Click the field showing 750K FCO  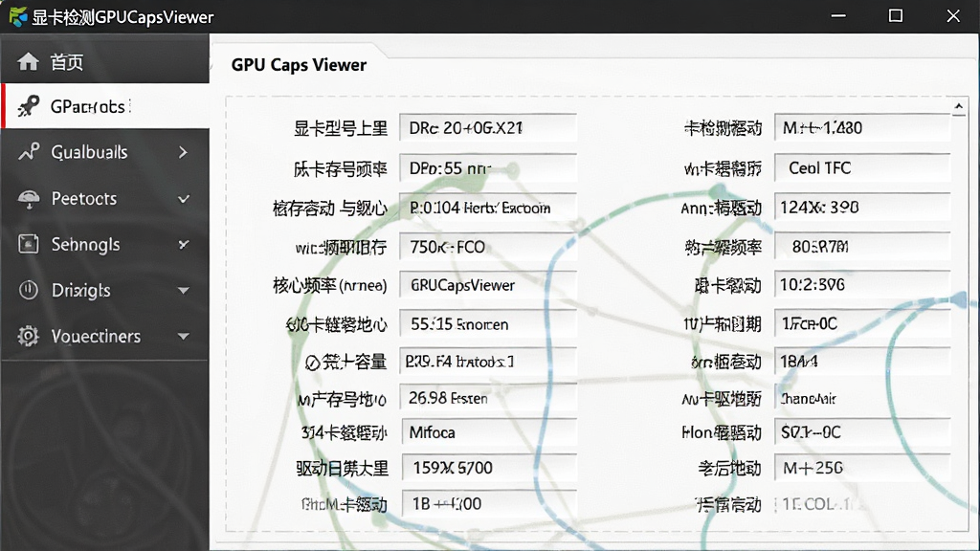[487, 247]
